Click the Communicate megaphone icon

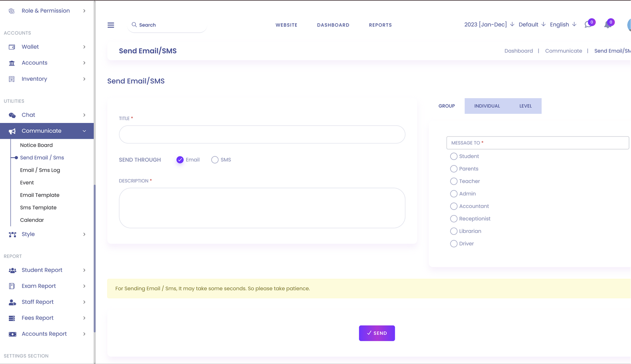[12, 131]
